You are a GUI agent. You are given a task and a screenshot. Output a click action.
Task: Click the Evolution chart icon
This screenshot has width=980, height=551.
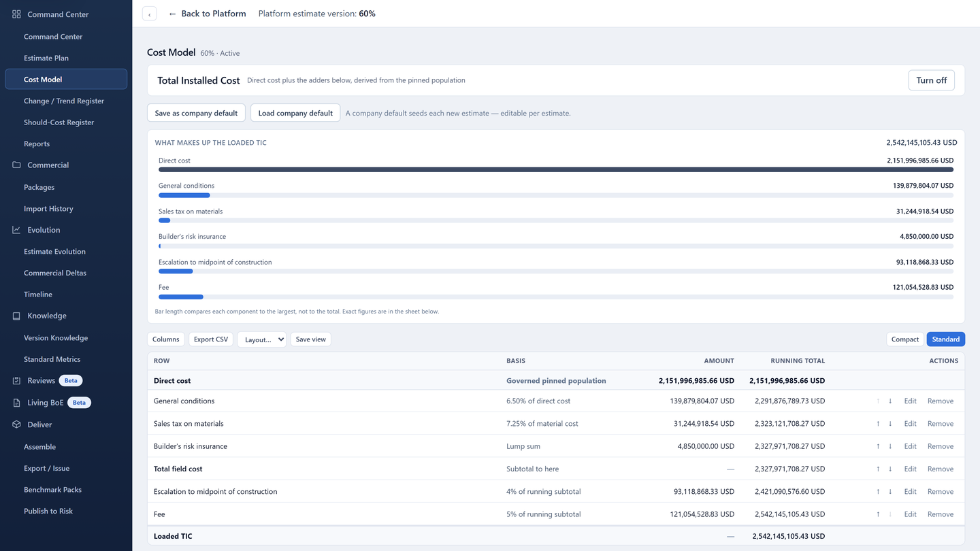[16, 230]
